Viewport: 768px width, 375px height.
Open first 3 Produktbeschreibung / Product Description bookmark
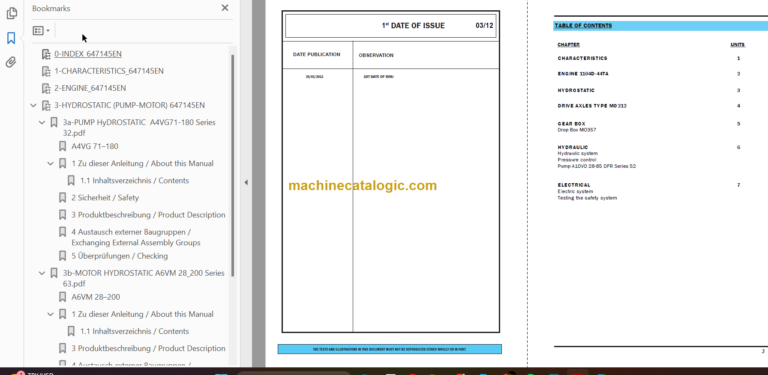point(148,215)
